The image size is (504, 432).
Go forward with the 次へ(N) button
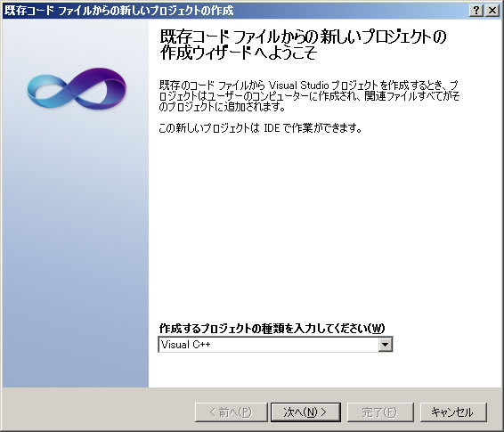[305, 412]
